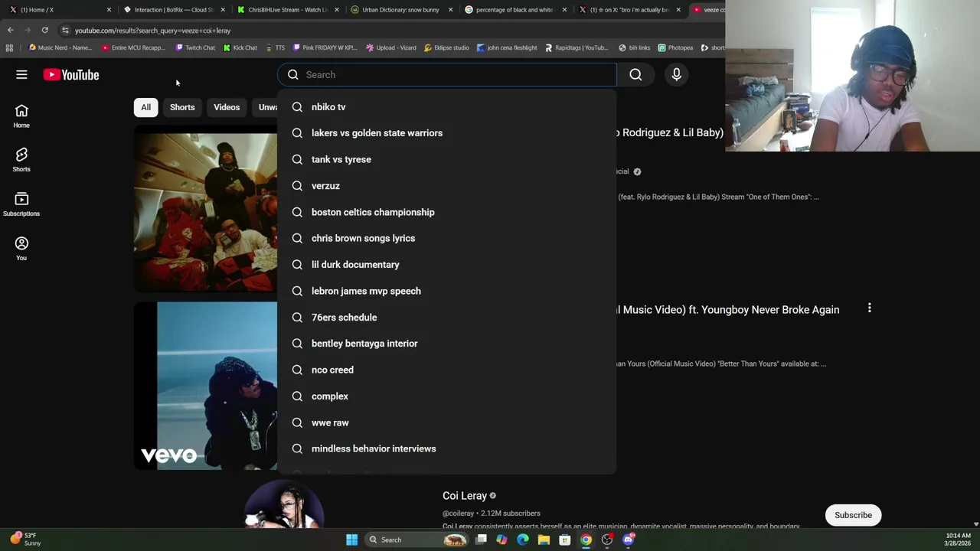Image resolution: width=980 pixels, height=551 pixels.
Task: Select 'mindless behavior interviews' suggestion
Action: pyautogui.click(x=447, y=448)
